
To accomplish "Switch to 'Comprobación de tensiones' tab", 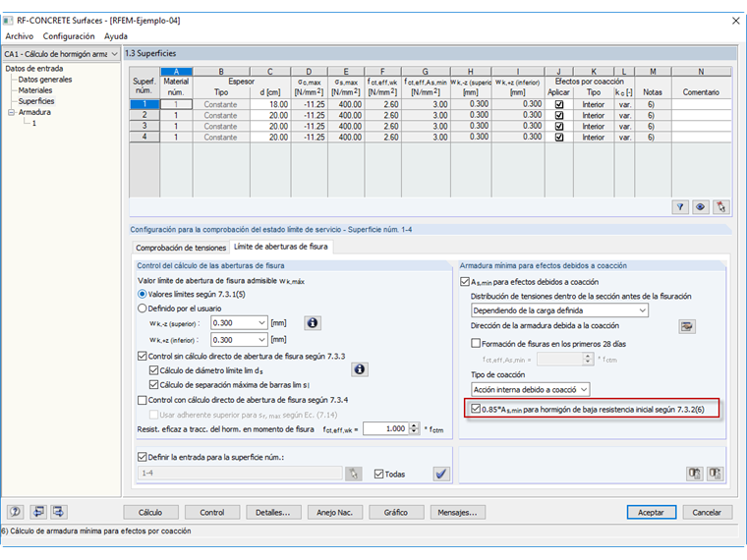I will [181, 248].
